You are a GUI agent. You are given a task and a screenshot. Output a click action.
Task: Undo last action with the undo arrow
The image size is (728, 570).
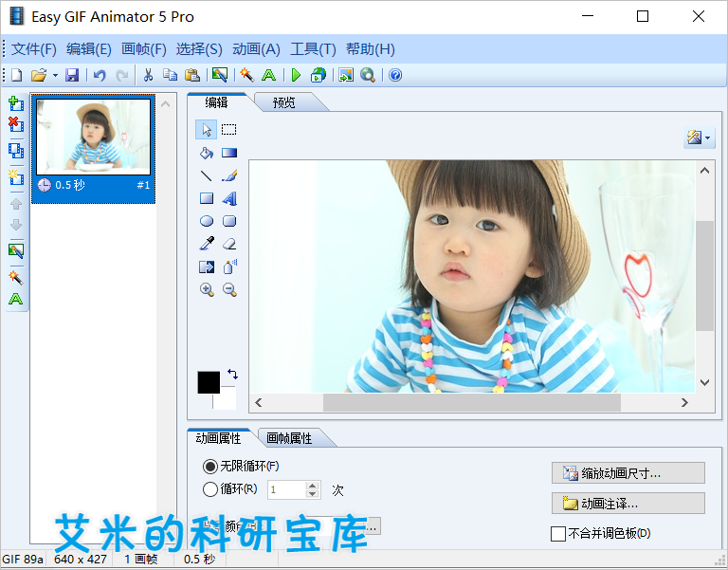pyautogui.click(x=100, y=75)
